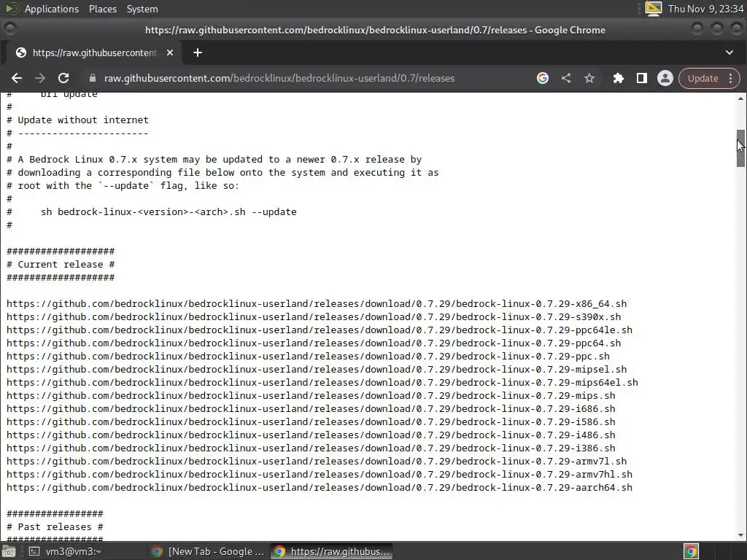Switch to New Tab - Google taskbar window
This screenshot has height=560, width=747.
[x=208, y=551]
